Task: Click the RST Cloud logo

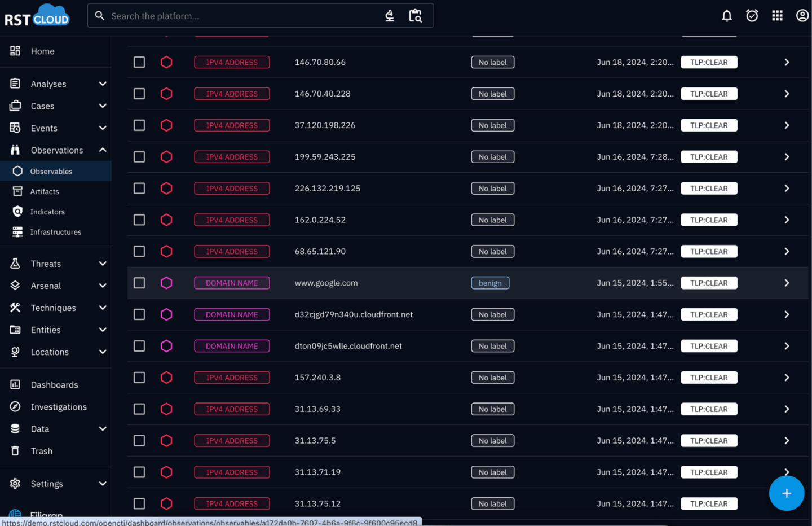Action: 36,15
